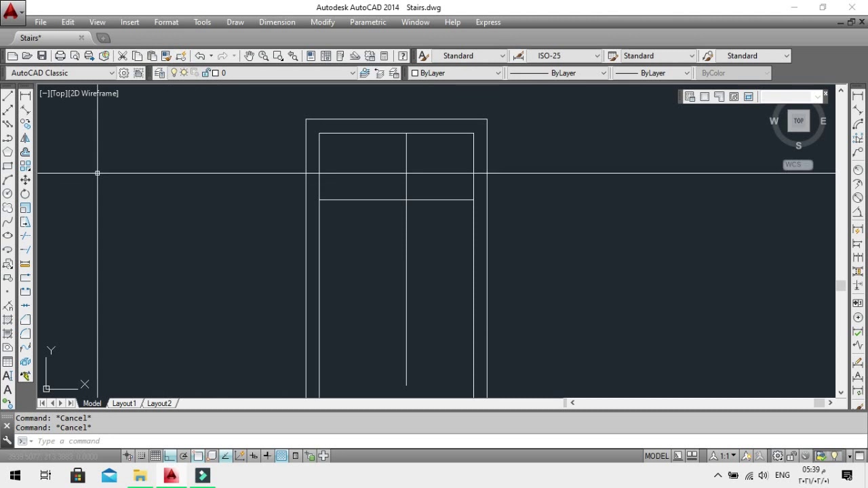Open the Format menu
Screen dimensions: 868x488
[166, 22]
